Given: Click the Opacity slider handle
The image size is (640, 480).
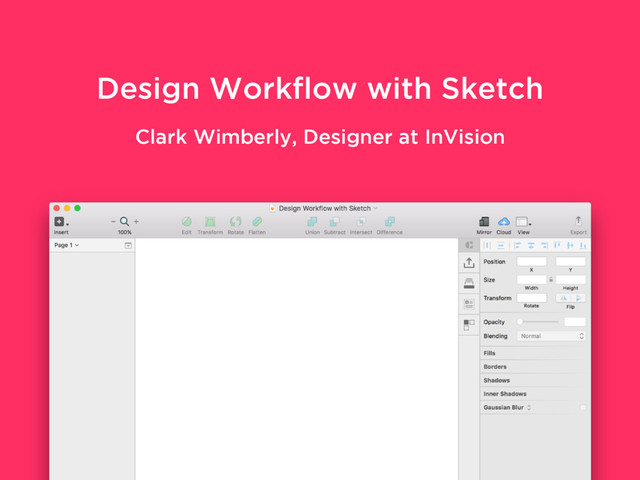Looking at the screenshot, I should coord(520,322).
